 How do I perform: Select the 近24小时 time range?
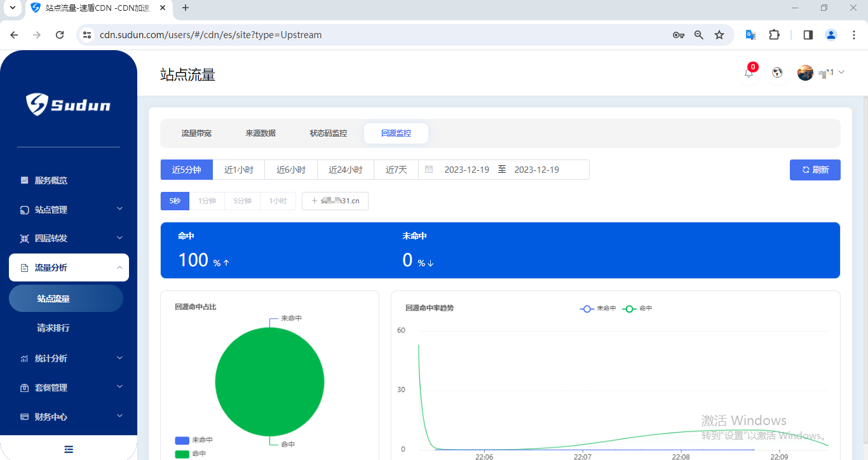(345, 170)
